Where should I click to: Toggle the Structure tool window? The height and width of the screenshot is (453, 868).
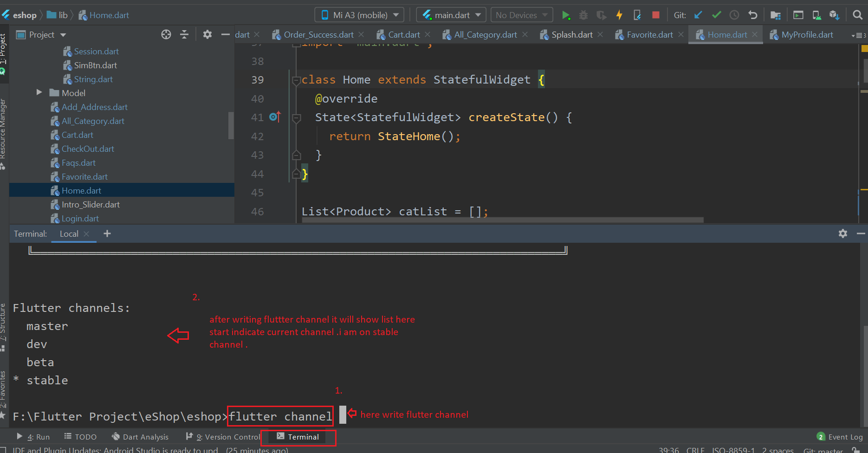coord(3,325)
